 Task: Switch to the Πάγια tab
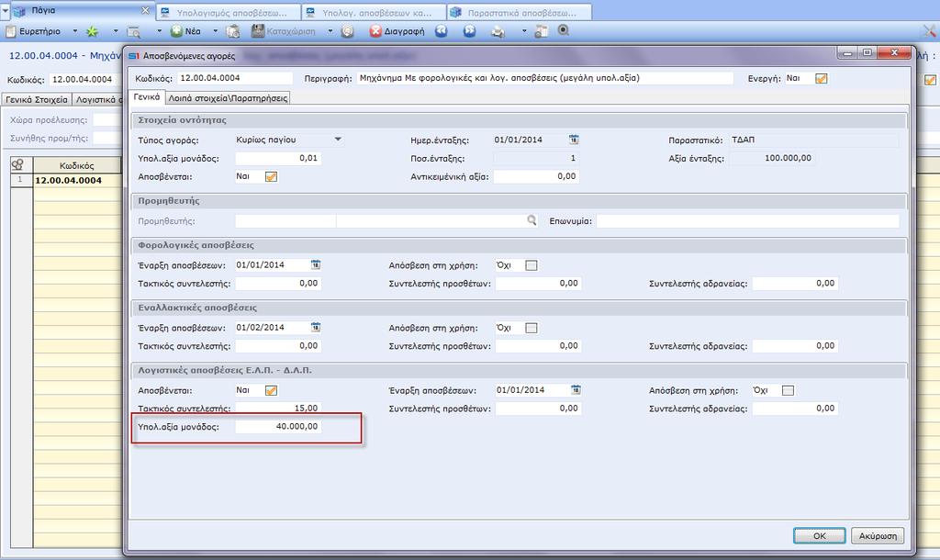[82, 11]
